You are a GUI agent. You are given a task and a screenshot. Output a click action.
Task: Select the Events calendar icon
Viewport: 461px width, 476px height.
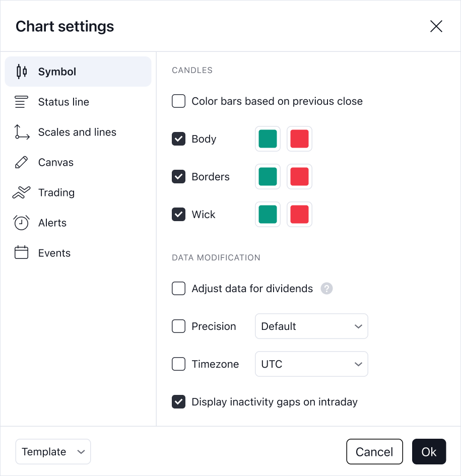pos(21,253)
